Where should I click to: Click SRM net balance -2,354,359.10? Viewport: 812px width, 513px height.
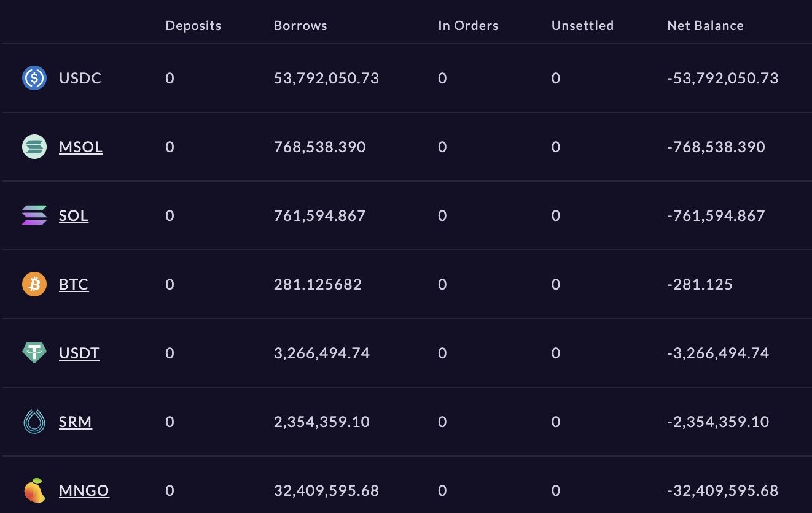pyautogui.click(x=718, y=422)
